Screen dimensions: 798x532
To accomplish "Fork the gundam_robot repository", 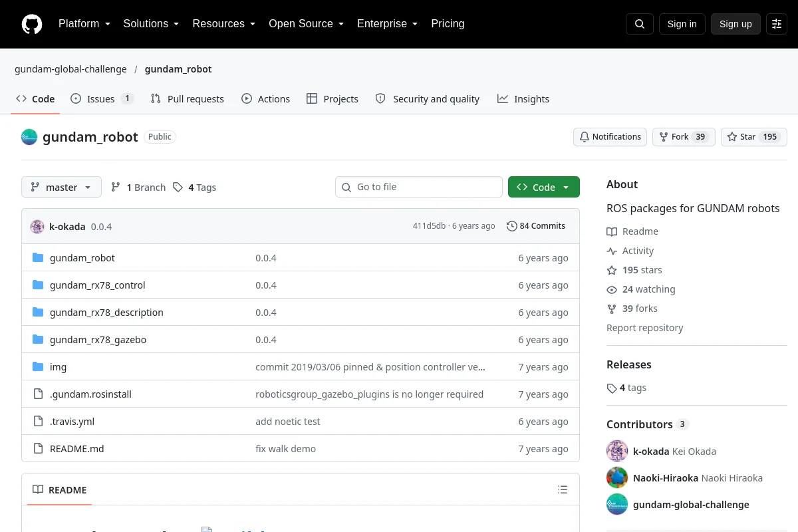I will click(x=684, y=137).
